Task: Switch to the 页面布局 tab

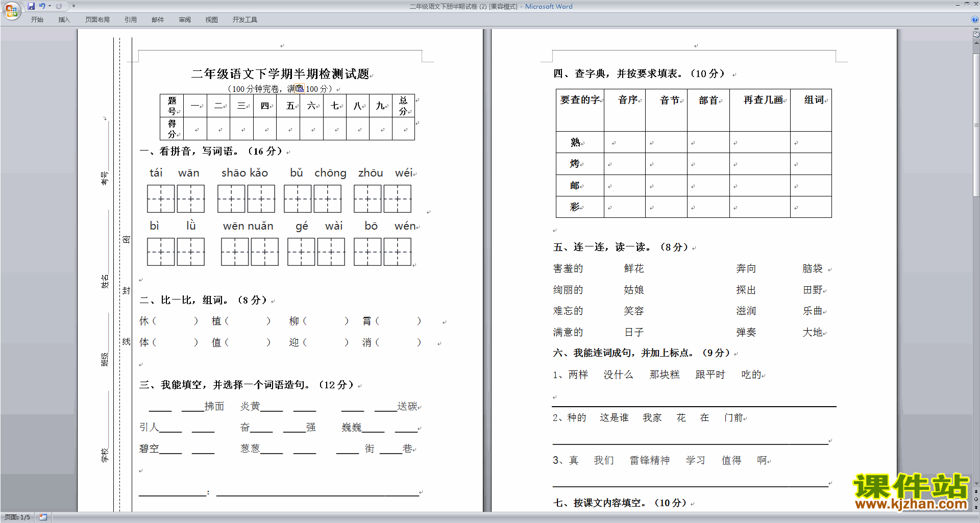Action: coord(97,20)
